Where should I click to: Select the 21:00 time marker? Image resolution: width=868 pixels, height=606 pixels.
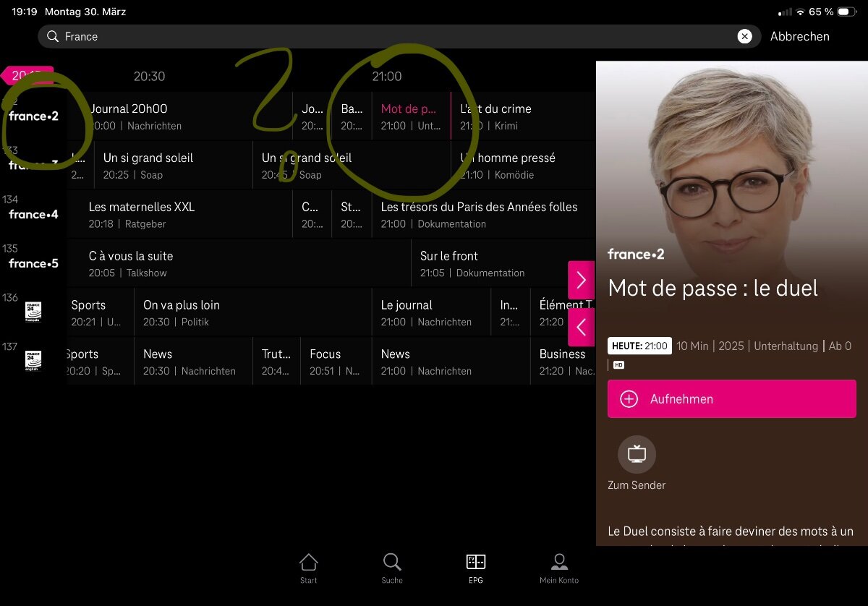387,77
